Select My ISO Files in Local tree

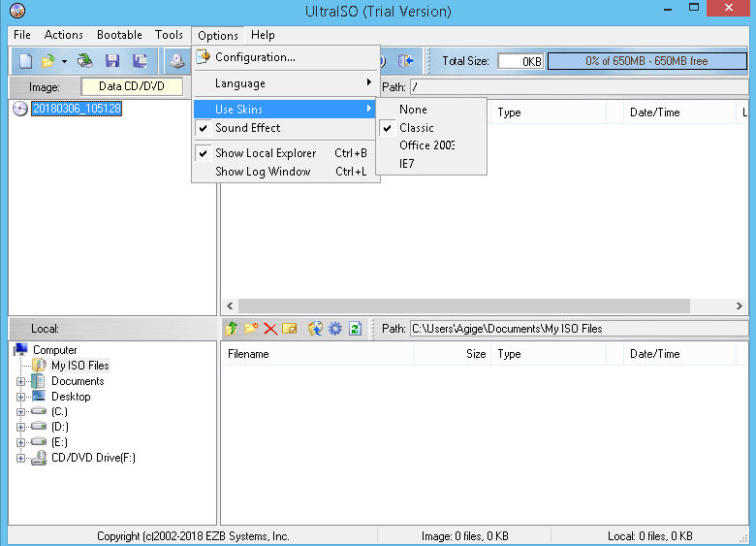[x=80, y=366]
